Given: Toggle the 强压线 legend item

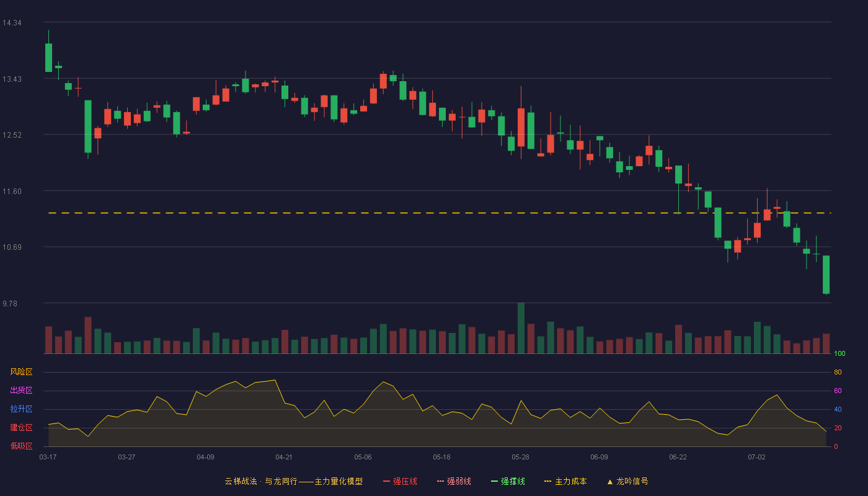Looking at the screenshot, I should coord(400,481).
